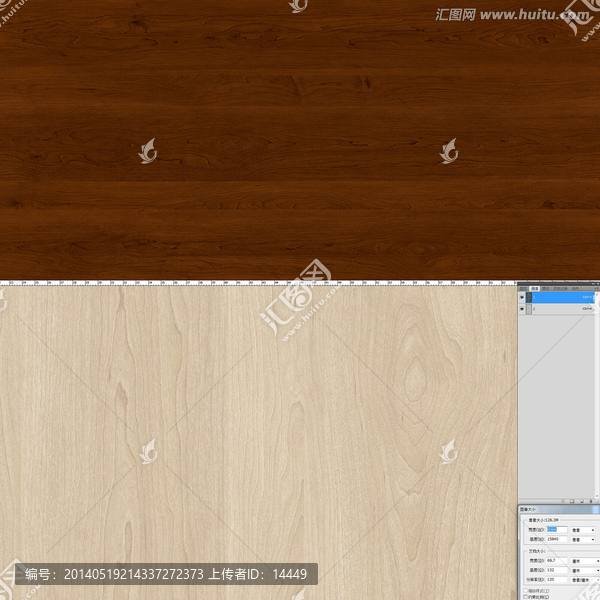Click document height field showing 132

557,570
